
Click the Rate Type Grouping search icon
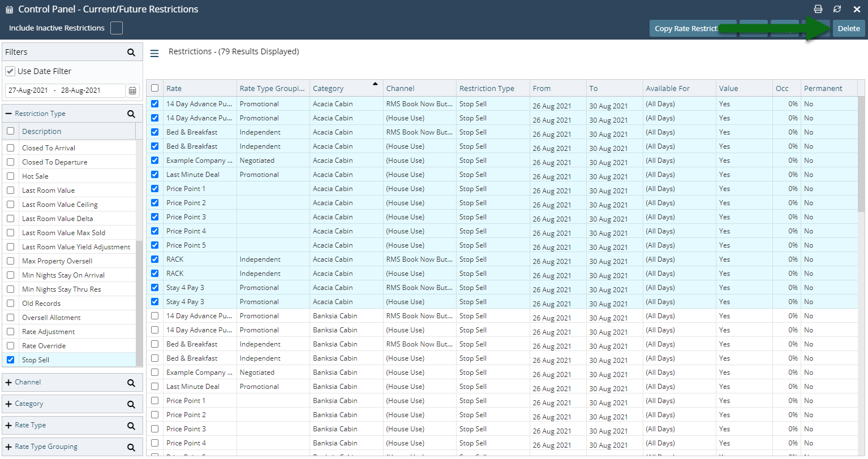pos(131,447)
